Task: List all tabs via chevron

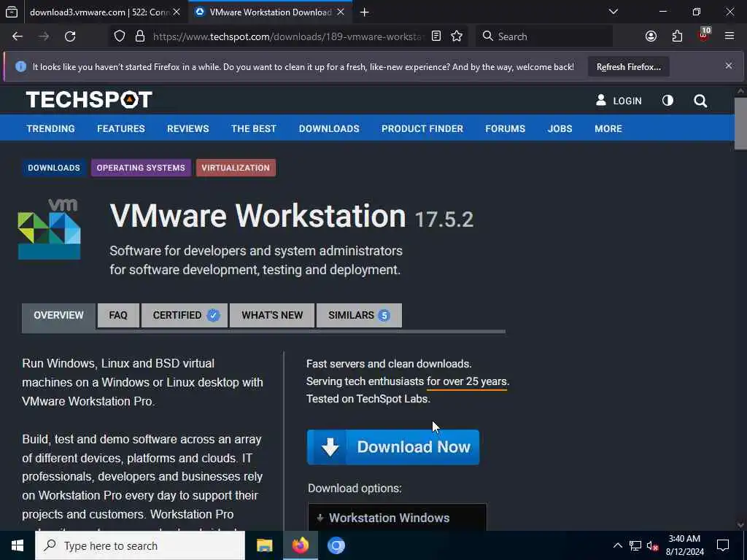Action: [x=614, y=12]
